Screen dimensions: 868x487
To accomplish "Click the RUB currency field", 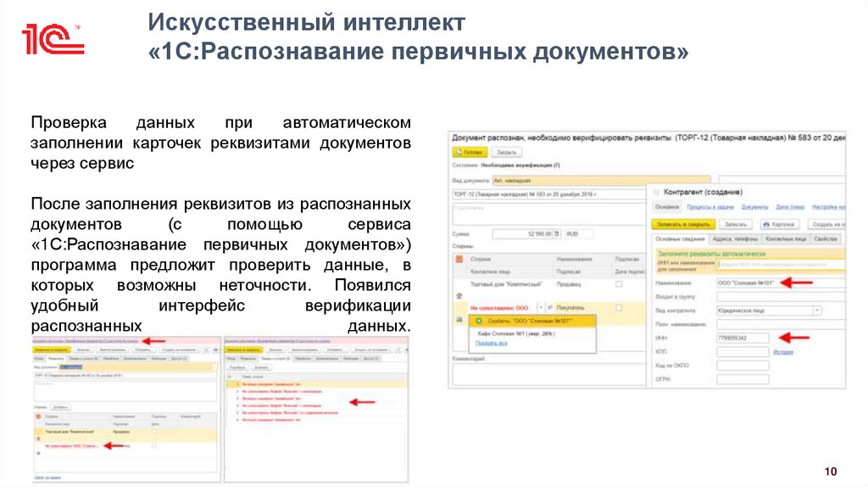I will [578, 234].
